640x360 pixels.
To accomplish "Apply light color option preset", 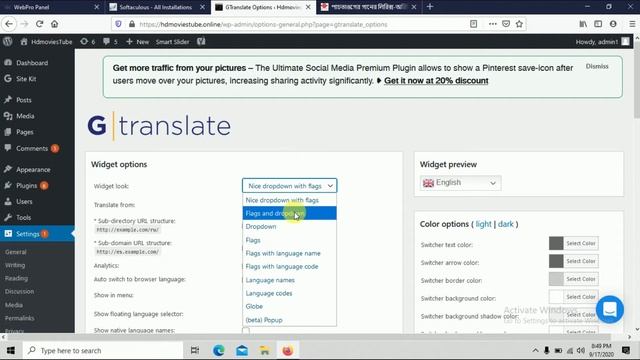I will (x=483, y=224).
